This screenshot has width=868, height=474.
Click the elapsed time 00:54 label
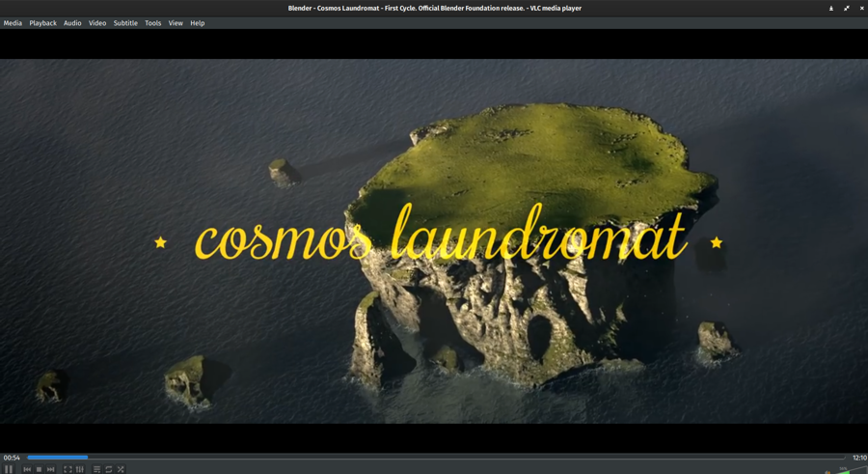12,458
